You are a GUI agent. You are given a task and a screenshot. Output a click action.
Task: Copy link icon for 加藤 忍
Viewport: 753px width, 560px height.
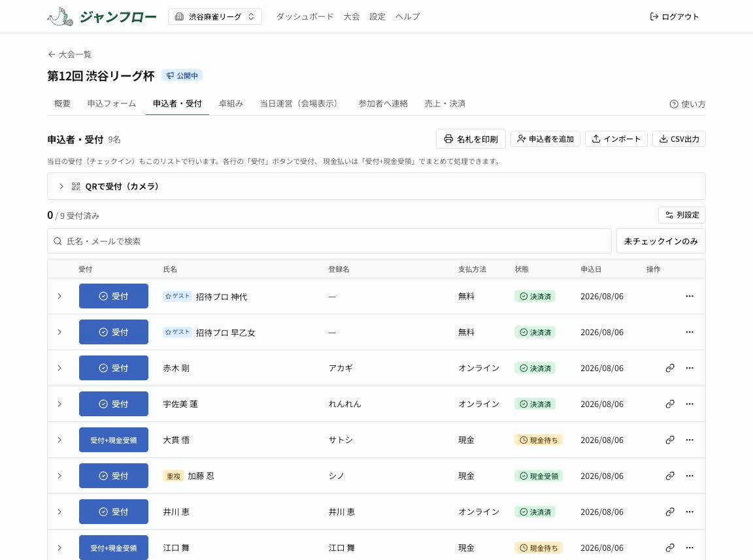click(x=670, y=476)
